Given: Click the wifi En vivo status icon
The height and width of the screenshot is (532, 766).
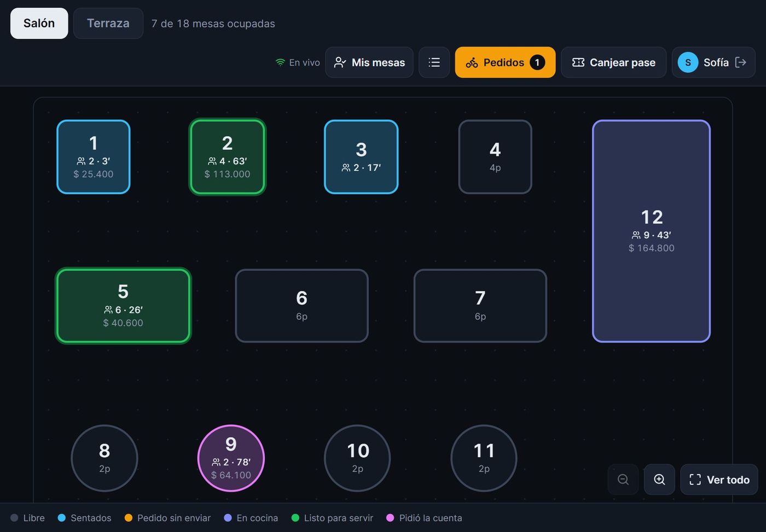Looking at the screenshot, I should point(280,62).
